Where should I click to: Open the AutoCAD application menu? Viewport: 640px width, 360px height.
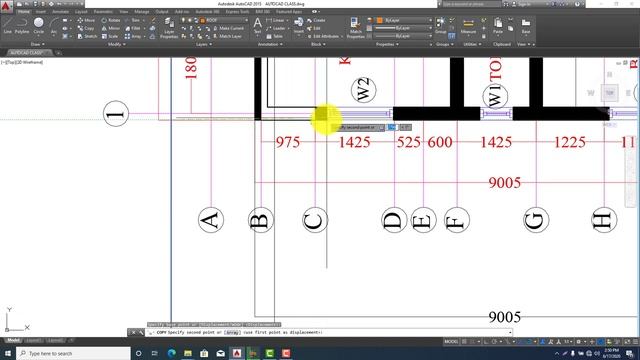(x=6, y=6)
